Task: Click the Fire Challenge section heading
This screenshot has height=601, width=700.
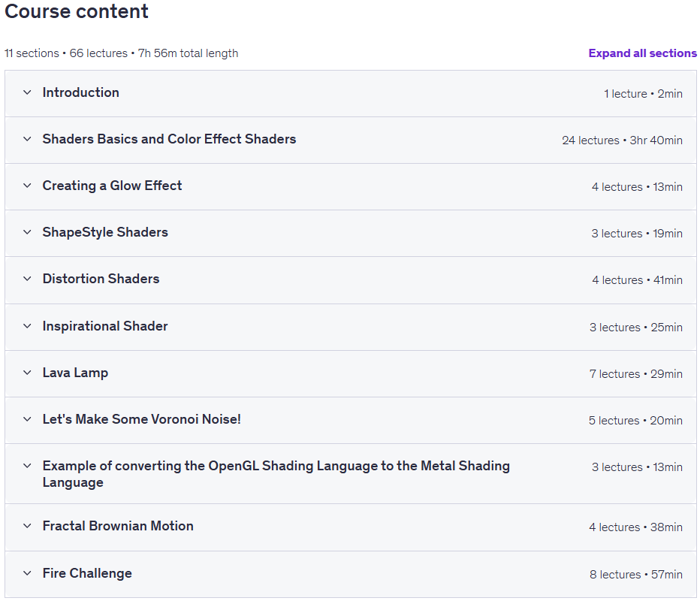Action: [87, 573]
